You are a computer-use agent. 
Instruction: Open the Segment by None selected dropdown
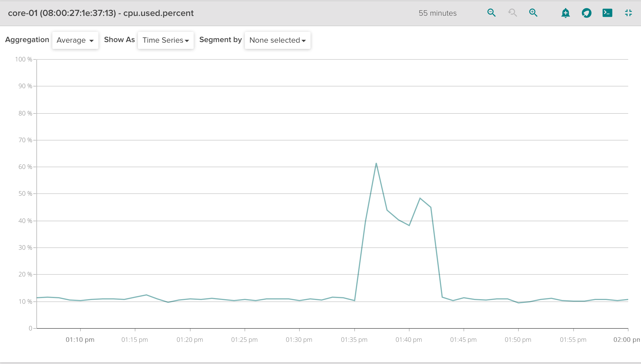tap(277, 40)
